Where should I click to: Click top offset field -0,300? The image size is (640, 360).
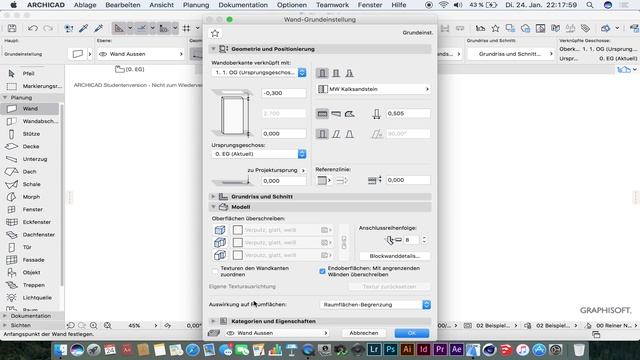(x=284, y=93)
